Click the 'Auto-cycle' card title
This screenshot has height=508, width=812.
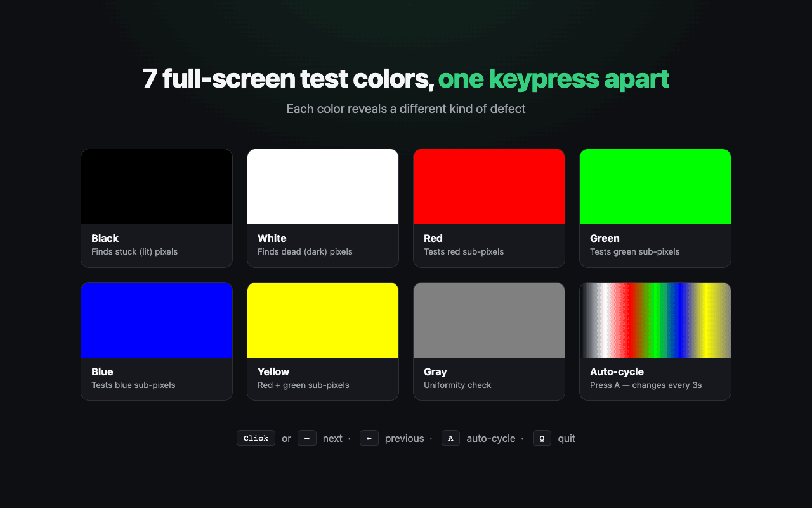(617, 371)
